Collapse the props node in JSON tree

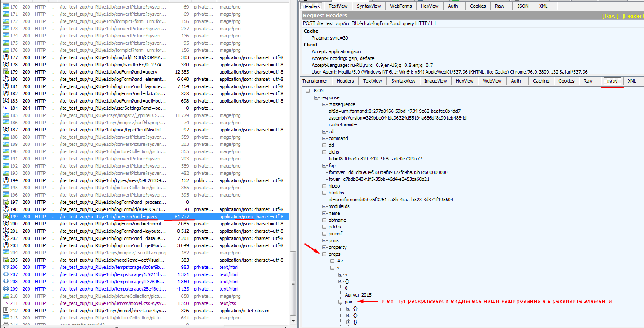[x=324, y=254]
